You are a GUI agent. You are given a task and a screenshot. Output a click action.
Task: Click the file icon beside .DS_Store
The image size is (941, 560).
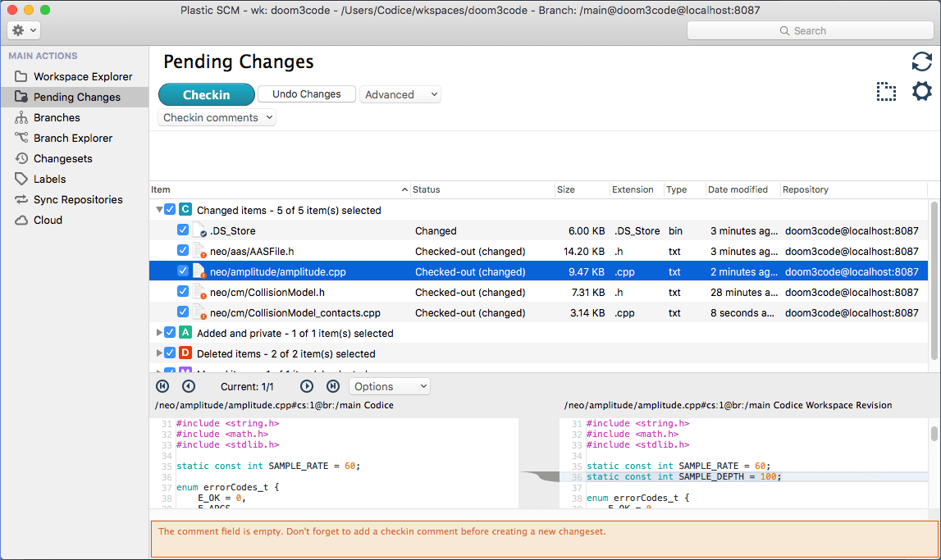pyautogui.click(x=199, y=230)
